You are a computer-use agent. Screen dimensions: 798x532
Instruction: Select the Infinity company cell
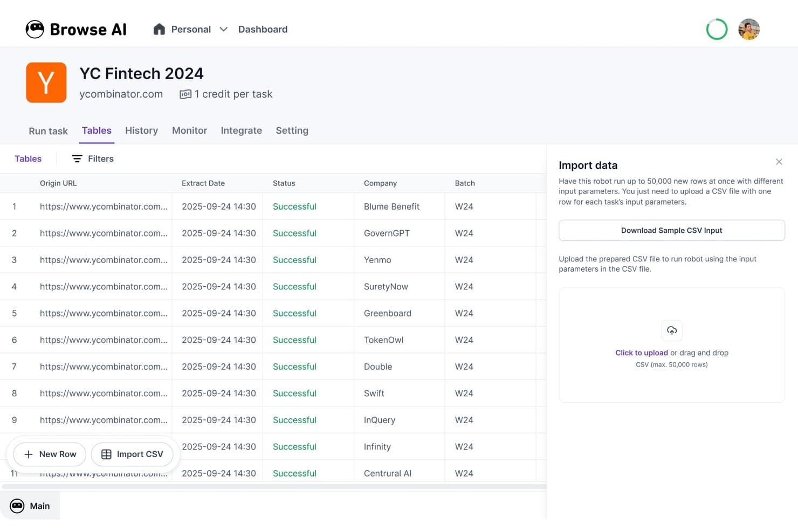pos(399,447)
